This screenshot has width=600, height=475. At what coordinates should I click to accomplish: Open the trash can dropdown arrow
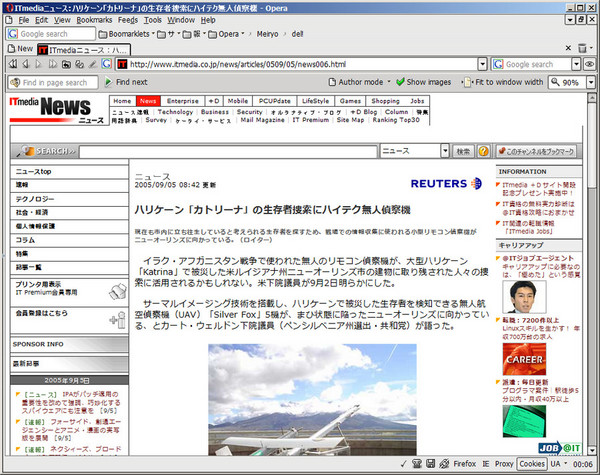pos(591,48)
